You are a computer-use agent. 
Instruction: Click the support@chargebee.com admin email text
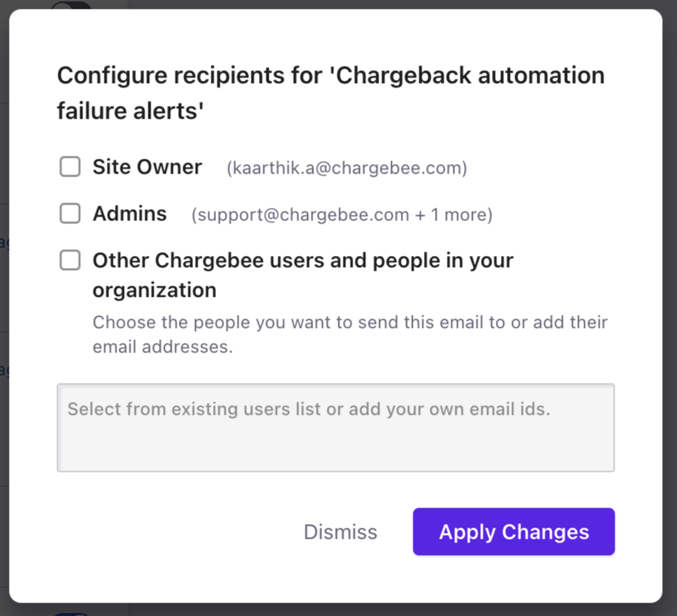[x=301, y=215]
